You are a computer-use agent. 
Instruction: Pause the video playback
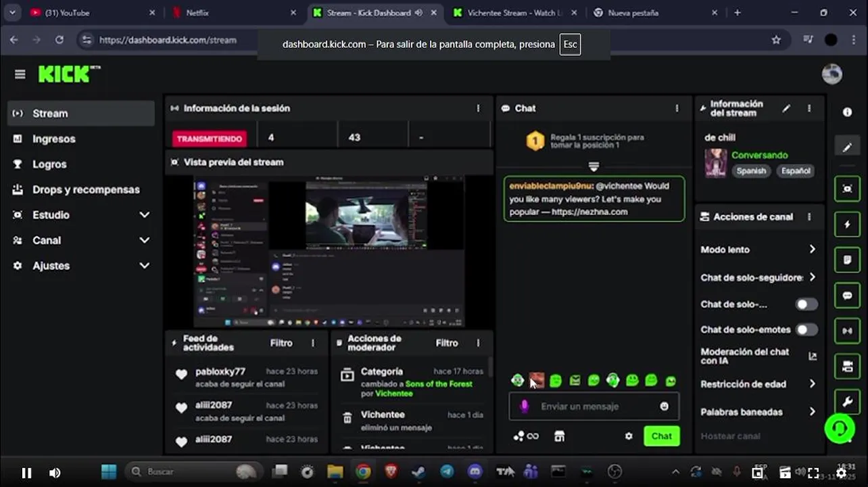(x=26, y=473)
